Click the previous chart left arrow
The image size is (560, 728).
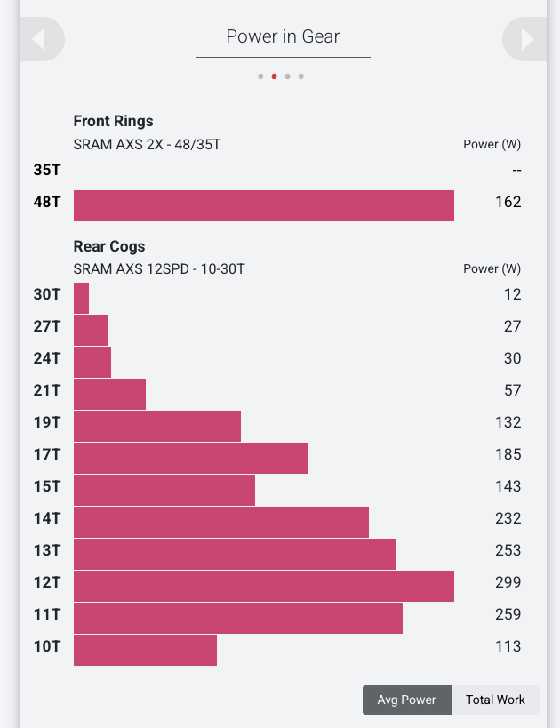pos(39,39)
